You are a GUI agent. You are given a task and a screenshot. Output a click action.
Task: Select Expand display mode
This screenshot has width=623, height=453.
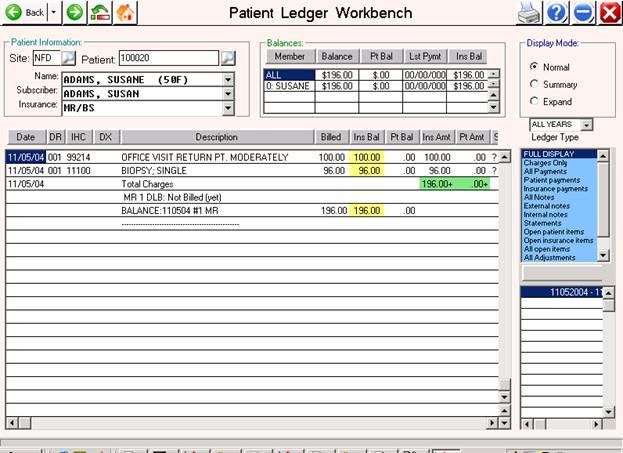[534, 101]
